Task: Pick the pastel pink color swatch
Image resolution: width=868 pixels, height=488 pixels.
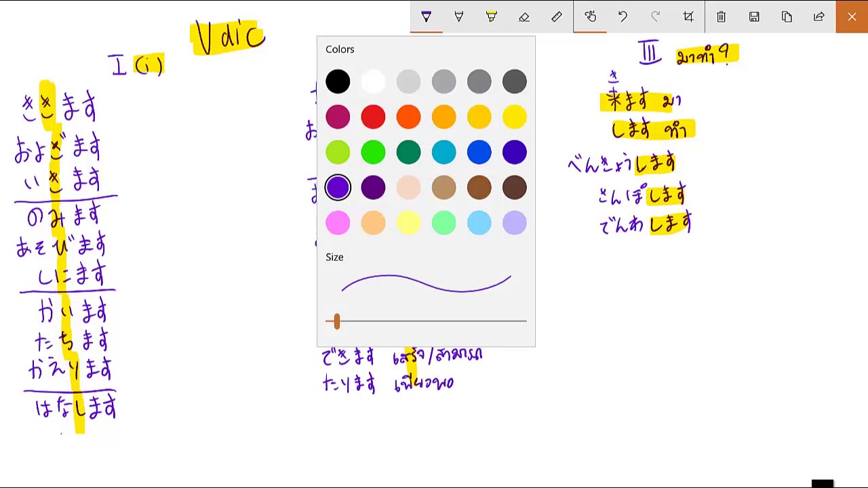Action: click(338, 222)
